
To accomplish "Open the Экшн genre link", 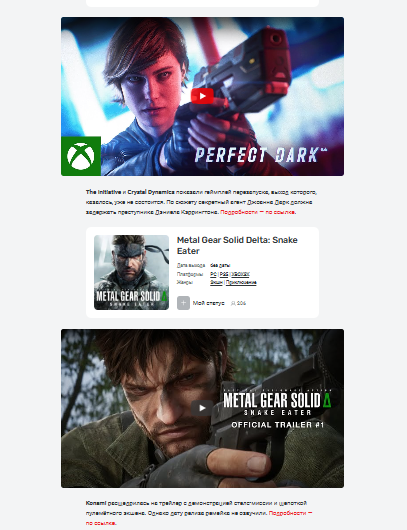I will (x=216, y=282).
